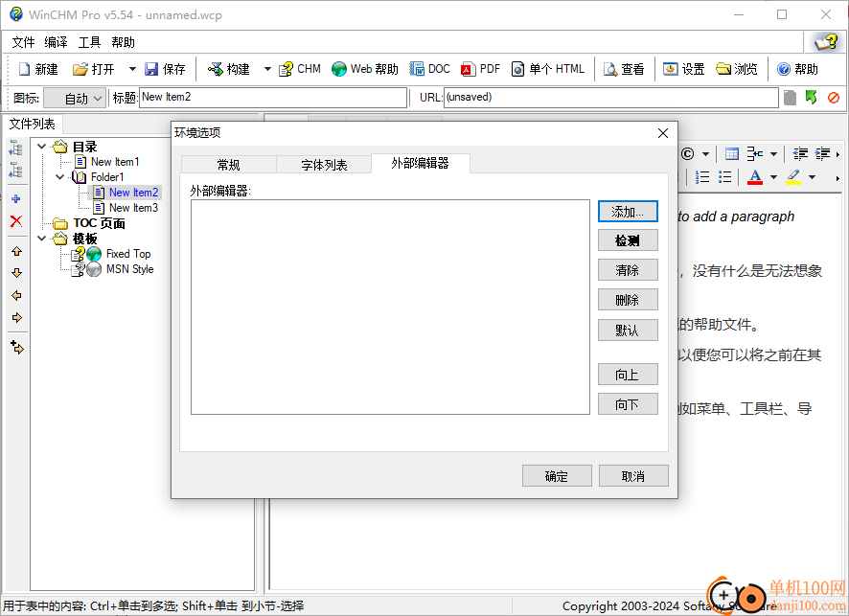The width and height of the screenshot is (849, 616).
Task: Expand the dropdown arrow next to 构建
Action: coord(267,69)
